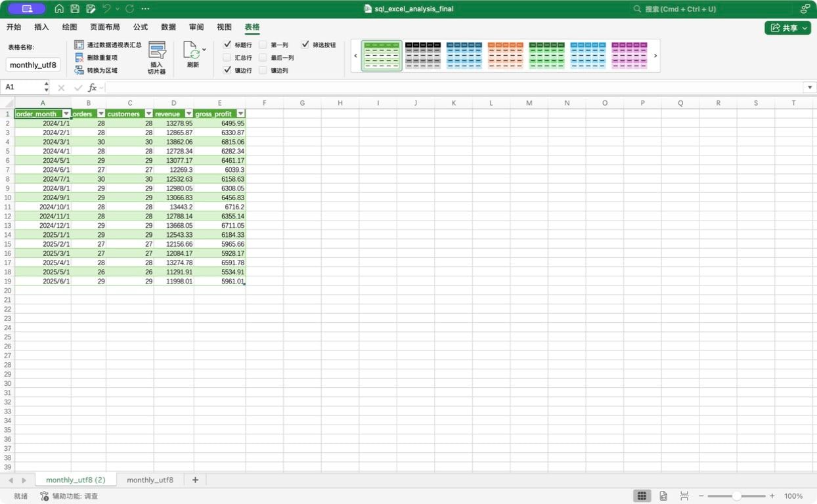Click the Save icon in title bar

point(75,9)
